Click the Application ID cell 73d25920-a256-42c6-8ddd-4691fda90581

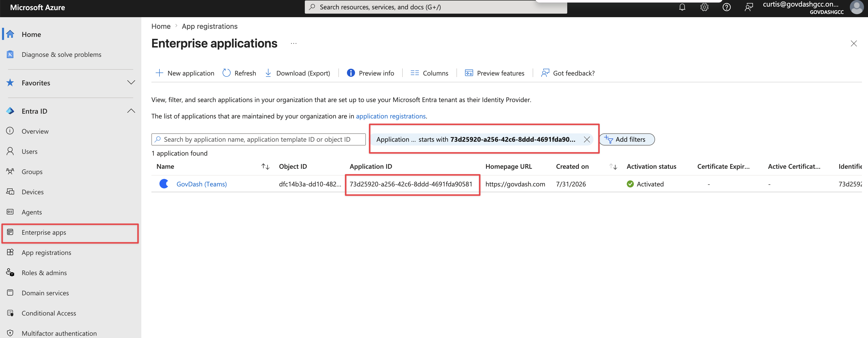pos(411,184)
